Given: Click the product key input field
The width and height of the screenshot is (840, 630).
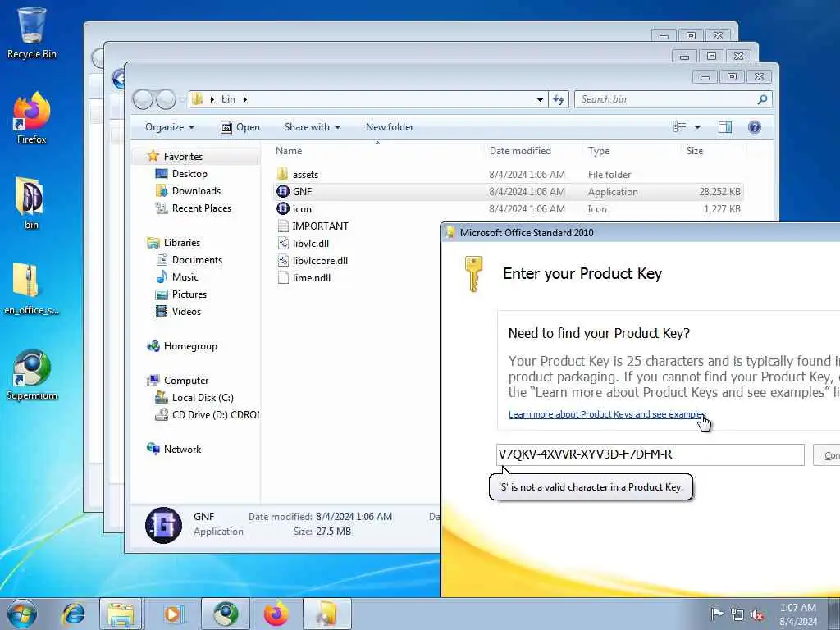Looking at the screenshot, I should tap(650, 454).
